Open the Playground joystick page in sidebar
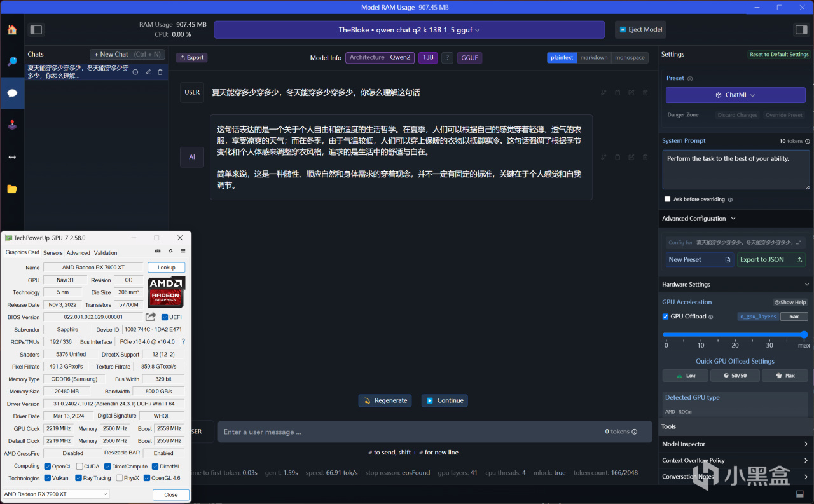The height and width of the screenshot is (504, 814). pyautogui.click(x=12, y=125)
